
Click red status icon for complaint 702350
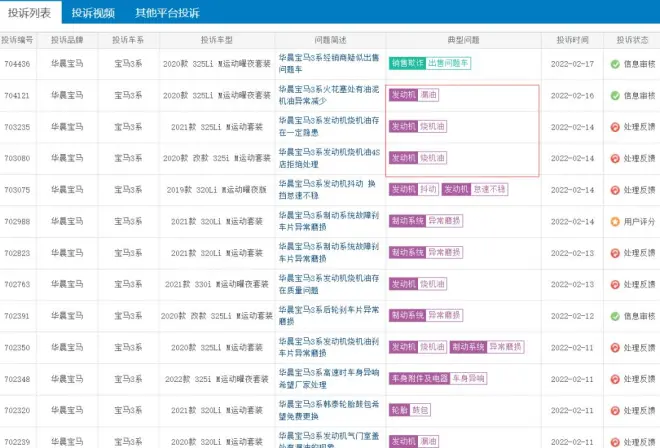click(615, 348)
